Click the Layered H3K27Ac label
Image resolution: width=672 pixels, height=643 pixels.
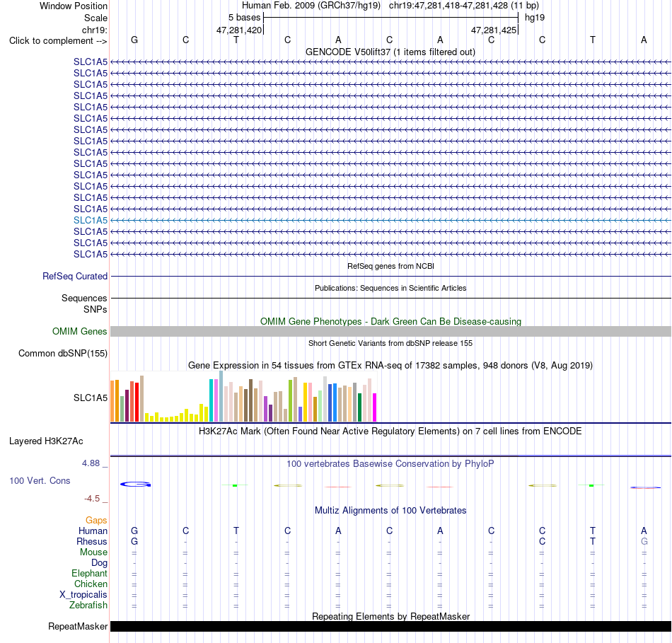point(46,441)
